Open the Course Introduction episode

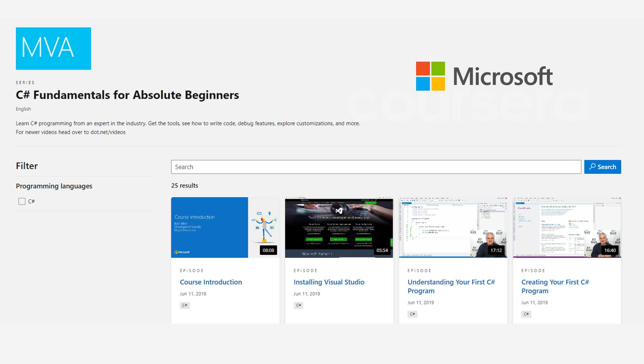(211, 282)
